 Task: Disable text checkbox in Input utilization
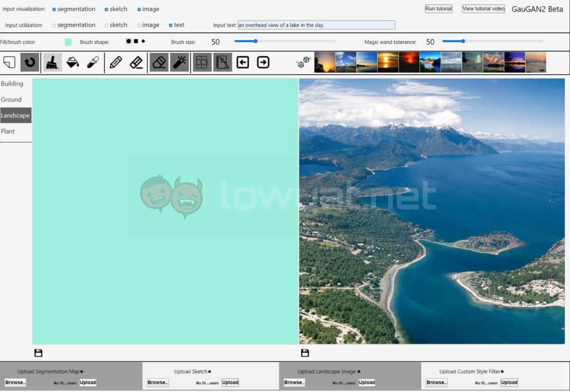(x=171, y=25)
